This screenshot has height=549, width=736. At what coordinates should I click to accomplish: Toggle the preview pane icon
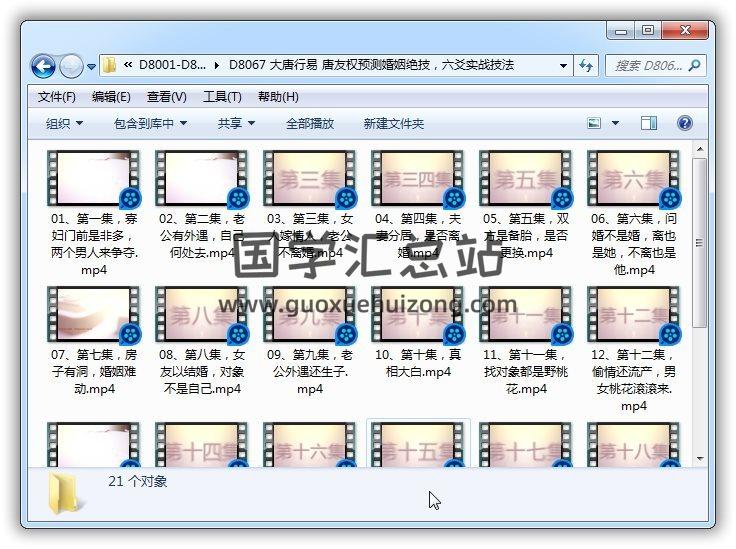(x=649, y=123)
